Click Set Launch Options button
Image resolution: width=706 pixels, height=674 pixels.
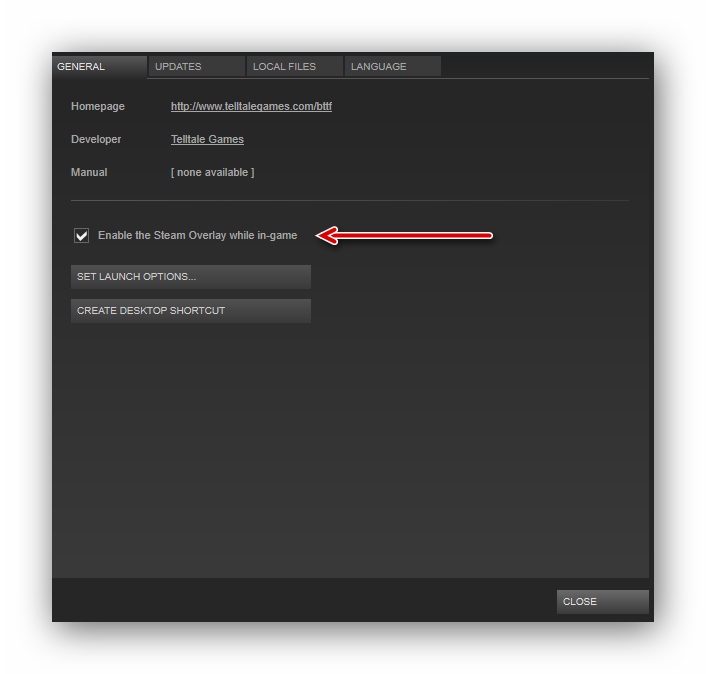(x=191, y=276)
